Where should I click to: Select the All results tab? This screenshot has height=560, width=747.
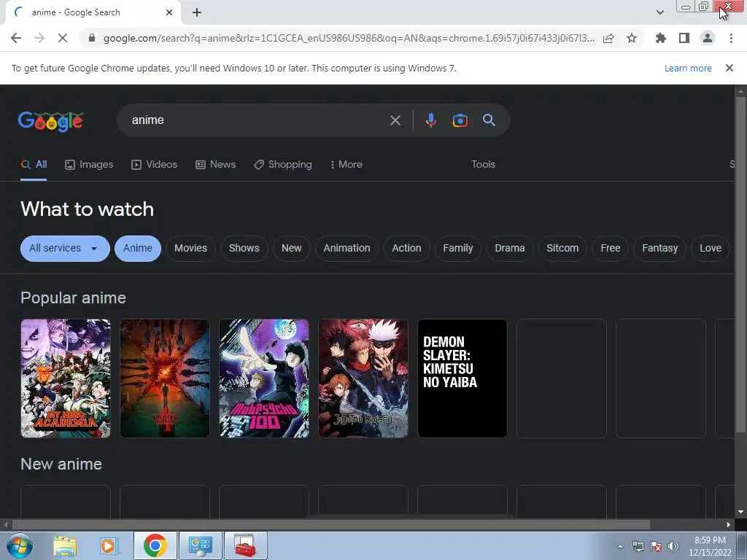pyautogui.click(x=34, y=165)
